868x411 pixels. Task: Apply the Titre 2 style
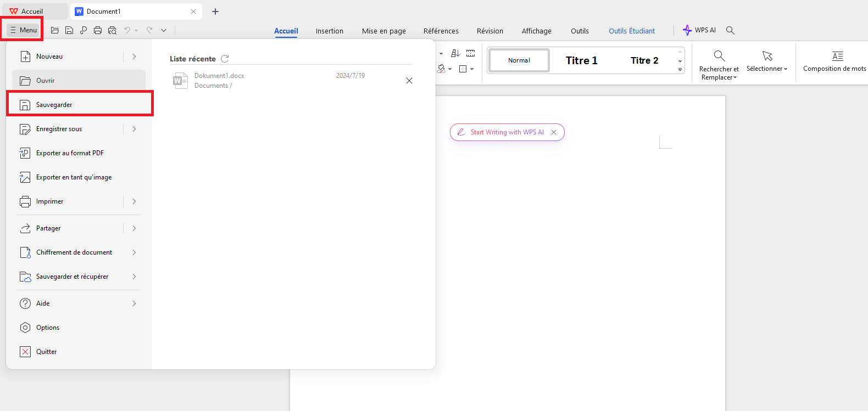(x=644, y=60)
